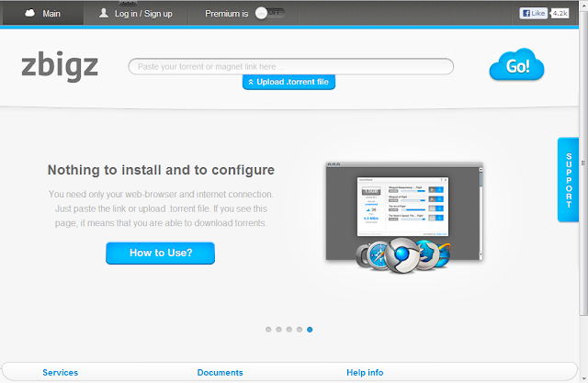The height and width of the screenshot is (383, 588).
Task: Select the first carousel slide dot
Action: tap(268, 330)
